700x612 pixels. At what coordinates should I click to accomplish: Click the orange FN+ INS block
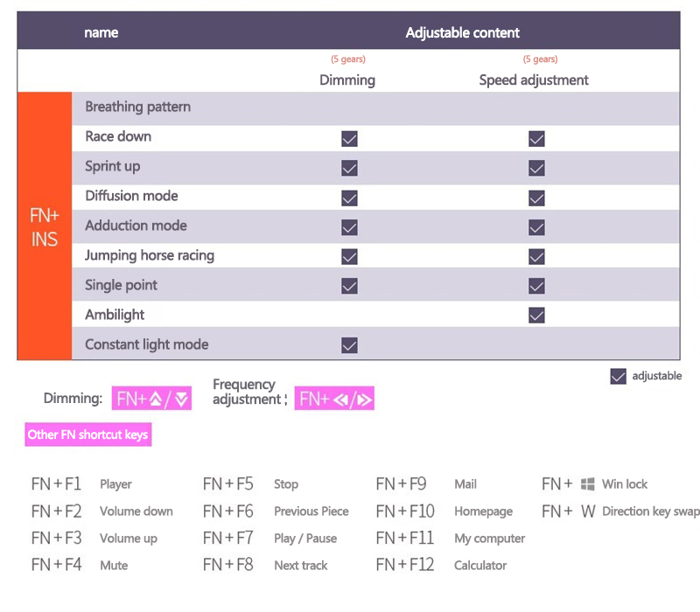coord(45,226)
